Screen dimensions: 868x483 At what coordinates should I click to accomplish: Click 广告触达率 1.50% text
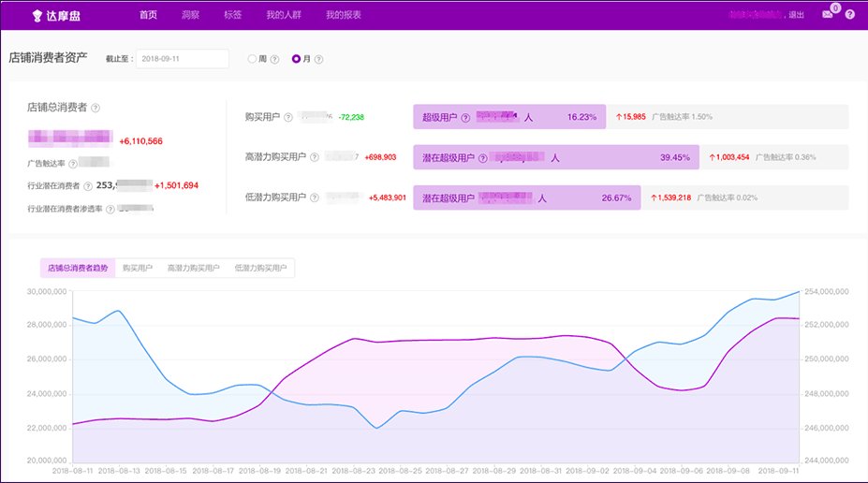(x=682, y=117)
